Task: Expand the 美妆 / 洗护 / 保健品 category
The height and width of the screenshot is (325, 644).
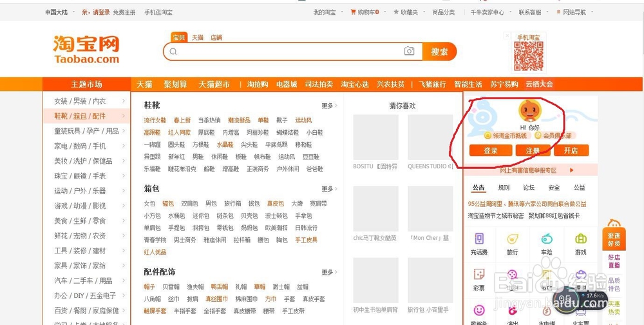Action: 86,161
